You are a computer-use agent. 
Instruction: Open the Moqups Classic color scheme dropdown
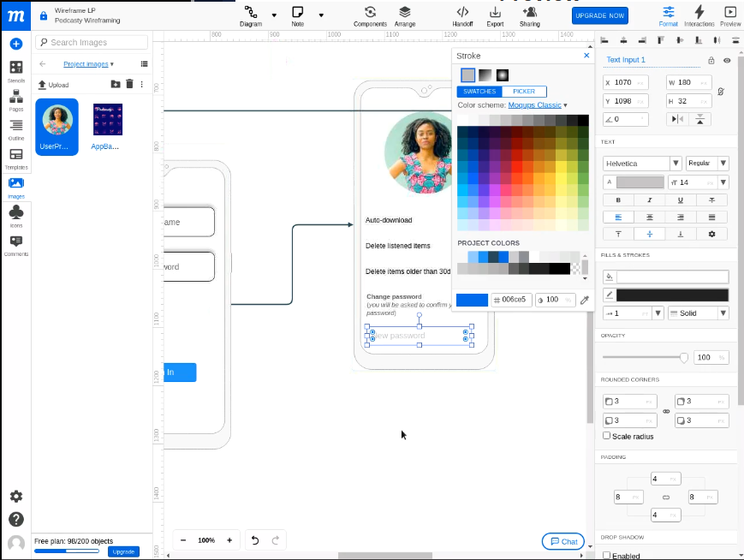(x=538, y=104)
